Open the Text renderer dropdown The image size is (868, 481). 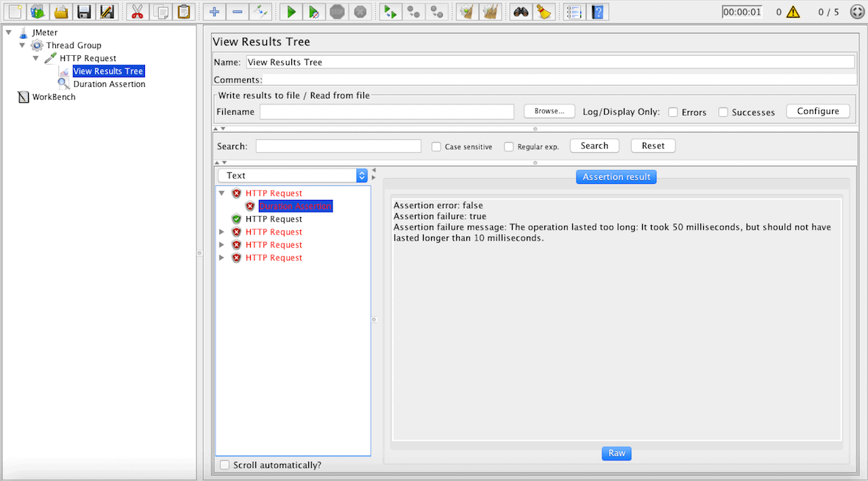(293, 176)
